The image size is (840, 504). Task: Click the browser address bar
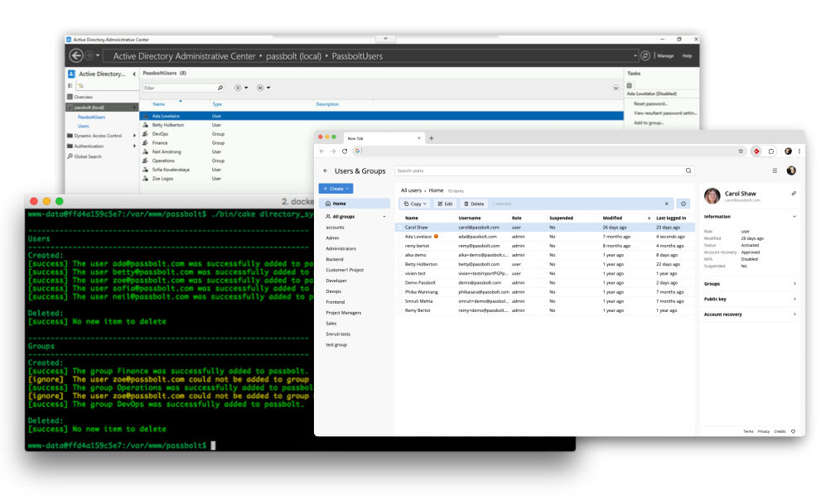point(549,151)
